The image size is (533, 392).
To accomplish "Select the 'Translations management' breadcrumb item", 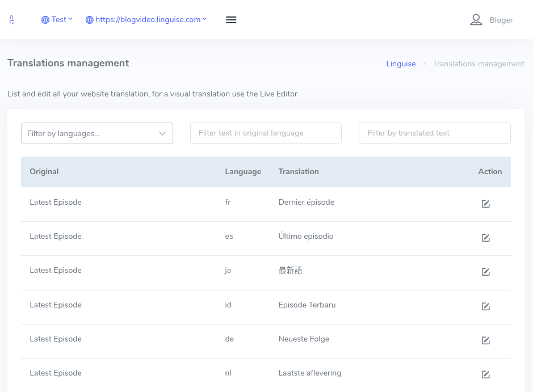I will point(479,64).
